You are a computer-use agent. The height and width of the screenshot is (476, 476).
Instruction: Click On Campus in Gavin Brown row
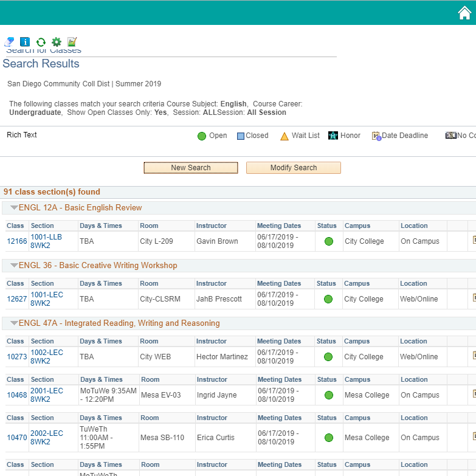point(420,241)
